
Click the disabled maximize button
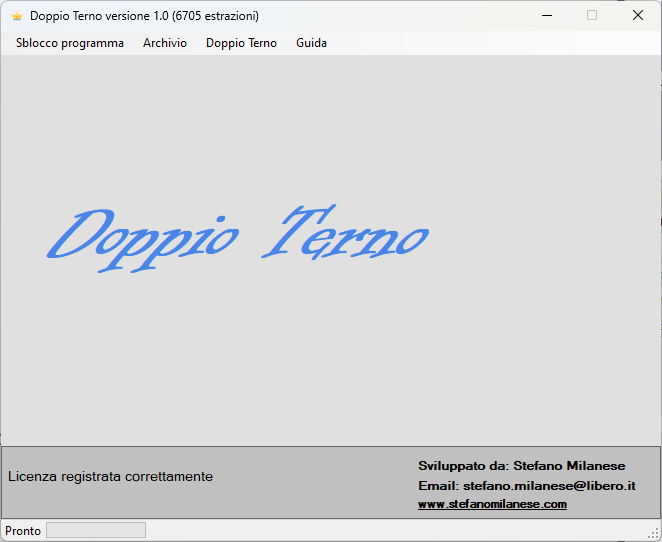[592, 16]
